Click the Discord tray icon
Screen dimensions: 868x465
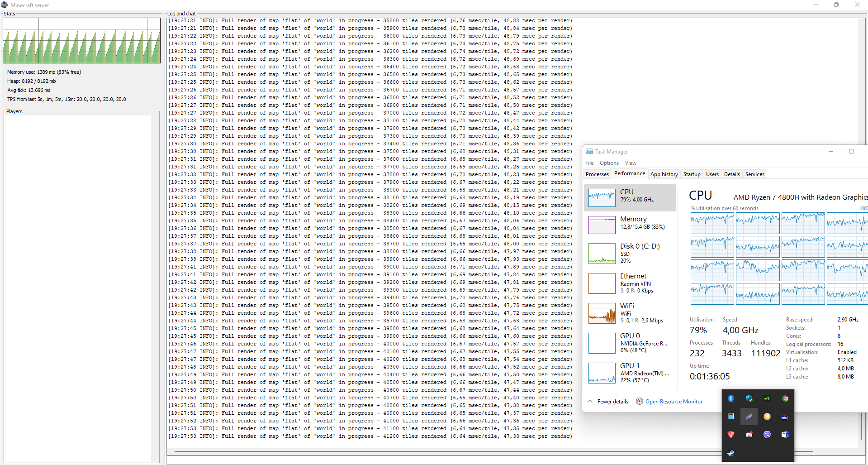(x=749, y=435)
